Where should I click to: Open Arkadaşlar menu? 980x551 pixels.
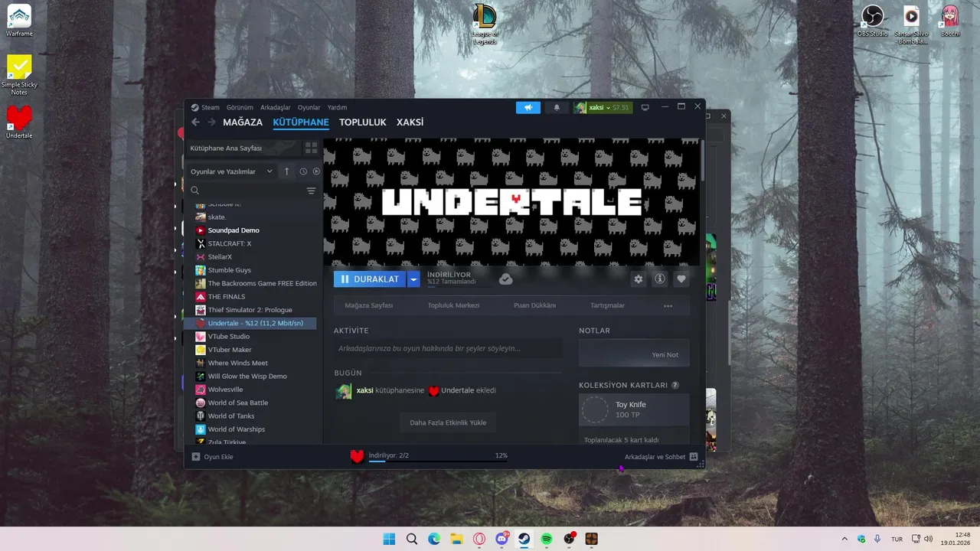pyautogui.click(x=276, y=107)
